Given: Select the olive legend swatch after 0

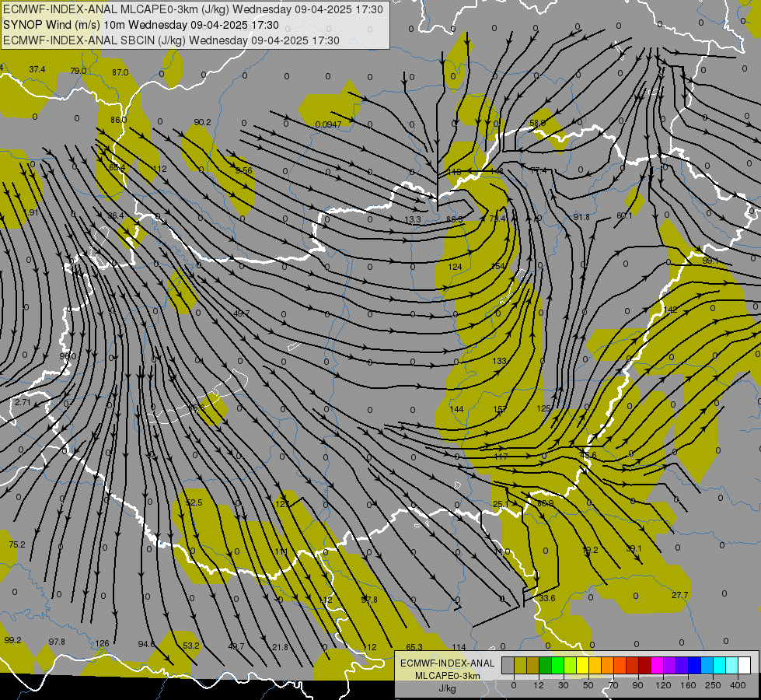Looking at the screenshot, I should click(520, 666).
